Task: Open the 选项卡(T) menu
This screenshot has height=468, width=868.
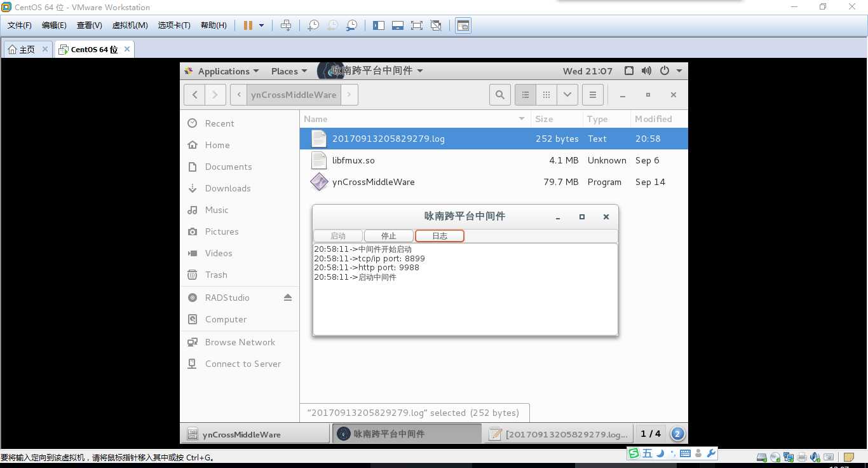Action: pyautogui.click(x=174, y=25)
